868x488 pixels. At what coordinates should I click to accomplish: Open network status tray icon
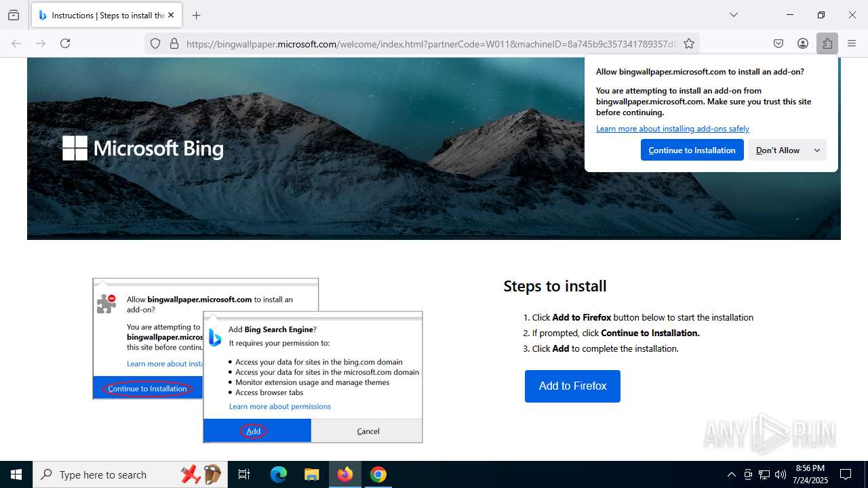[x=764, y=474]
